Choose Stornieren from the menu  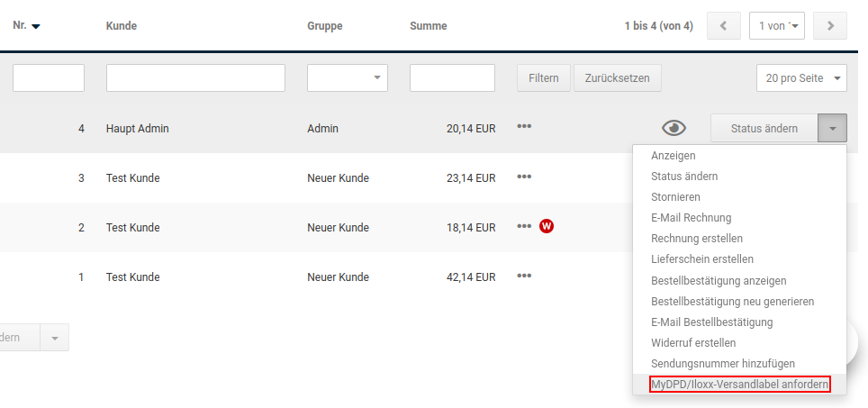(675, 197)
